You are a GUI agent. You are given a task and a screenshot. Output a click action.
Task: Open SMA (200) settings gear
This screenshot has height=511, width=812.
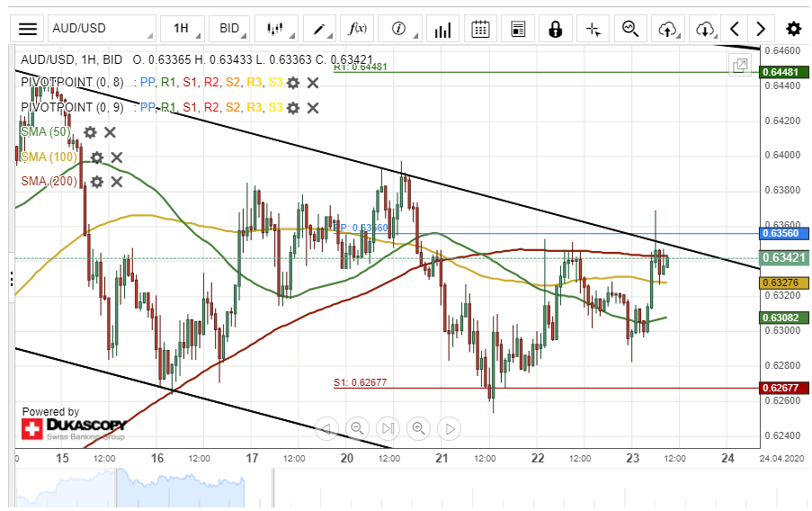[97, 182]
